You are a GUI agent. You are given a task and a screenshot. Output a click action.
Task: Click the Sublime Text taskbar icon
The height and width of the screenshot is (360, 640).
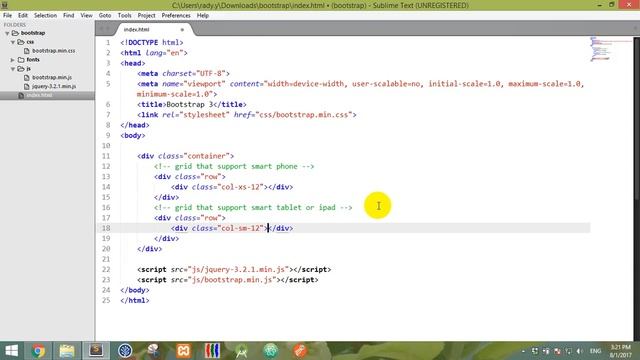point(96,351)
